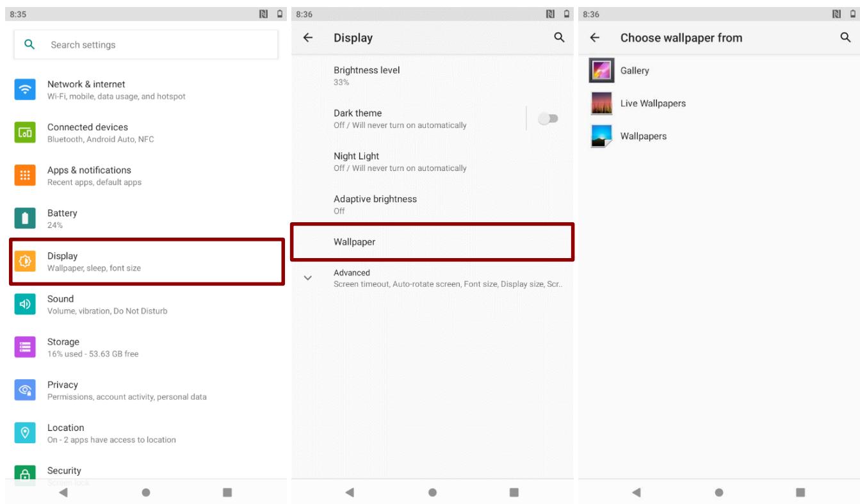860x504 pixels.
Task: Open Sound settings entry
Action: tap(146, 304)
